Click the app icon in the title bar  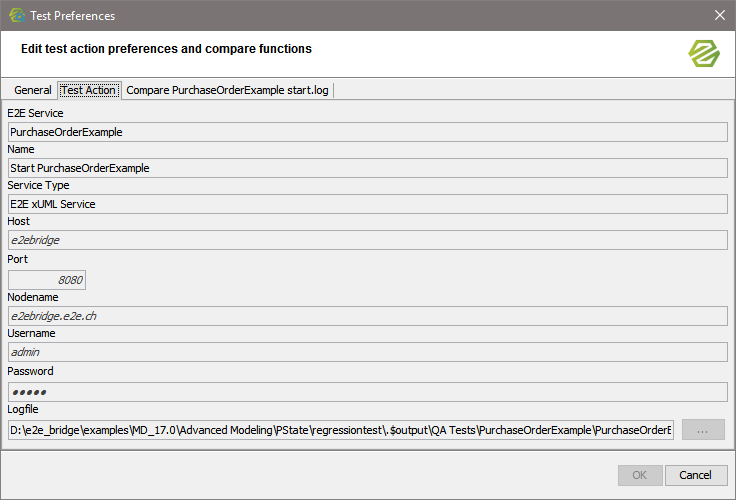17,15
